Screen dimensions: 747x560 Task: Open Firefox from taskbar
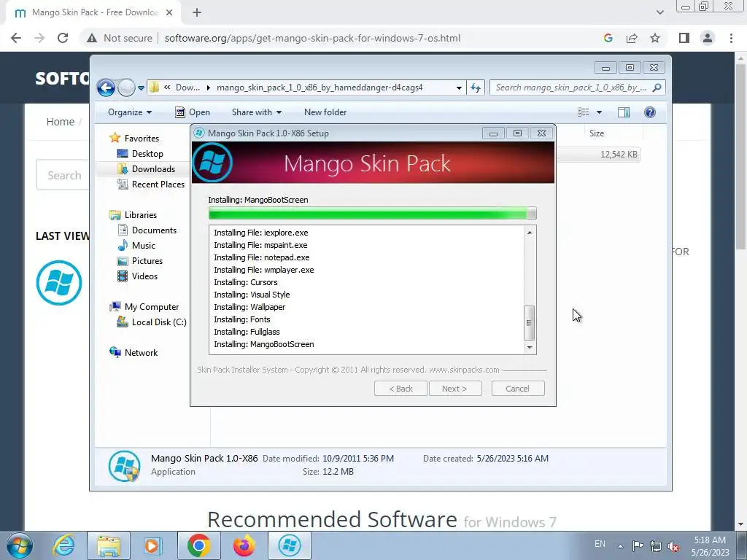coord(244,545)
